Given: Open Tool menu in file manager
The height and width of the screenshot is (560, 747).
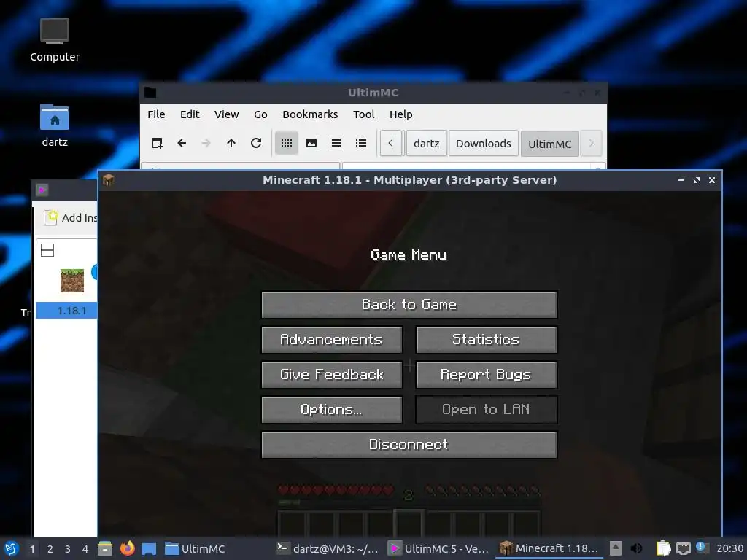Looking at the screenshot, I should 363,114.
